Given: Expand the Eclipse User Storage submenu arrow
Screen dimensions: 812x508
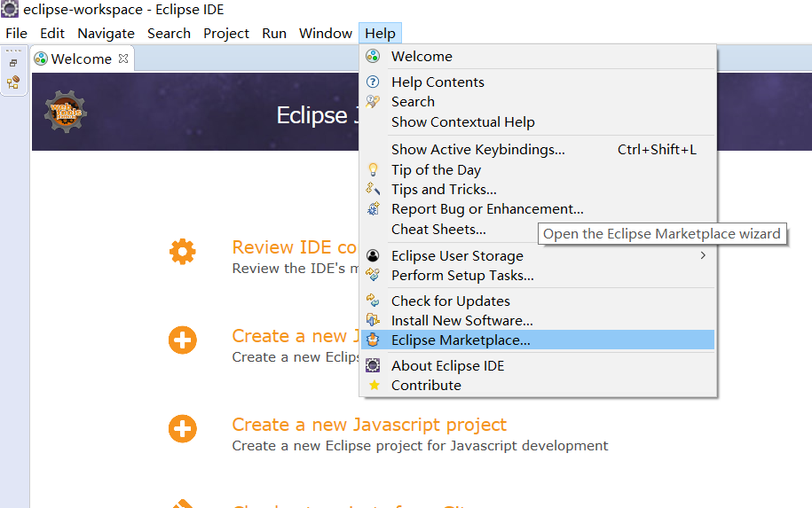Looking at the screenshot, I should pyautogui.click(x=703, y=255).
